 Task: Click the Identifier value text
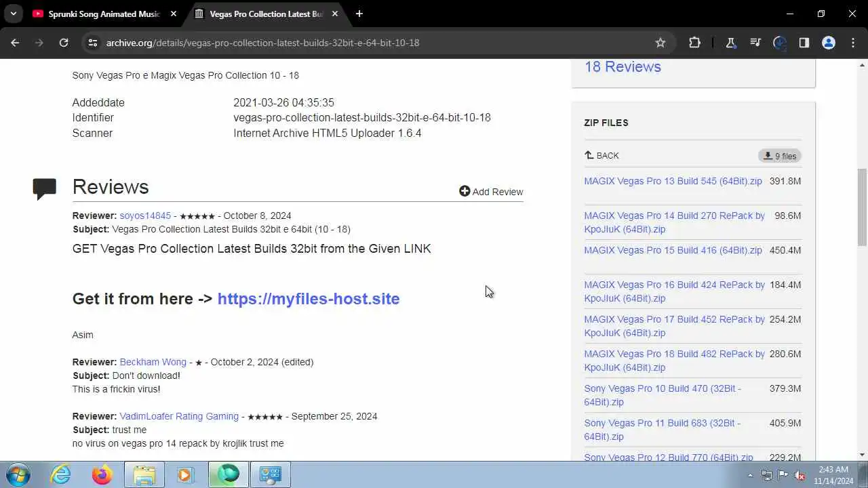click(x=362, y=118)
